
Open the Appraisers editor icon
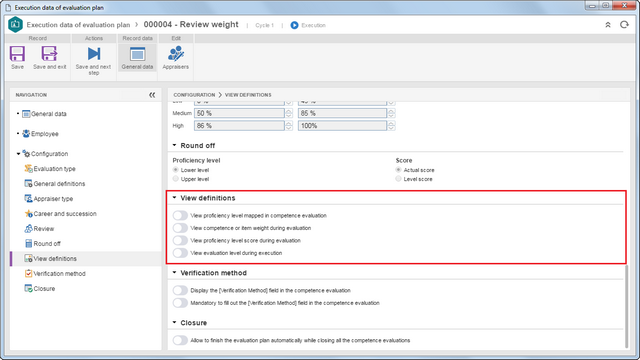pos(176,54)
